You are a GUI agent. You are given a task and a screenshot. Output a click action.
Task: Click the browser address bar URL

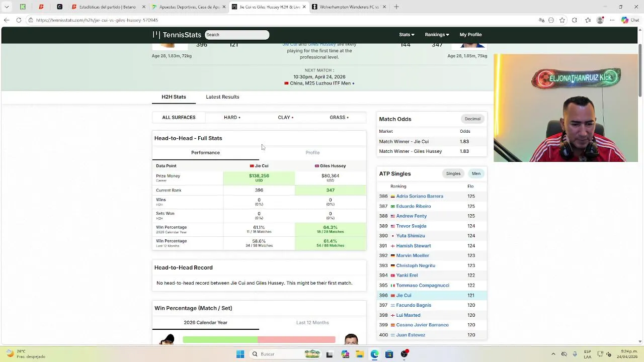click(x=97, y=20)
